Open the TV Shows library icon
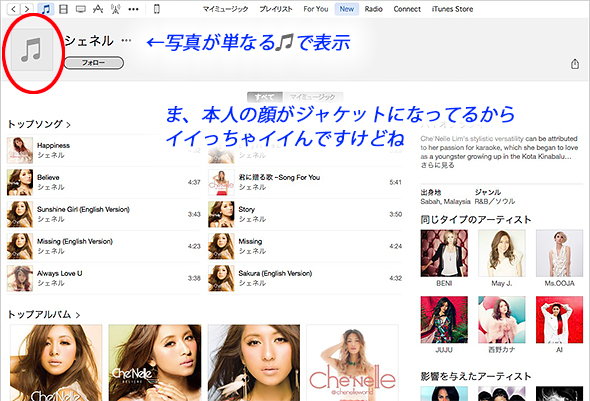This screenshot has width=590, height=401. tap(81, 9)
